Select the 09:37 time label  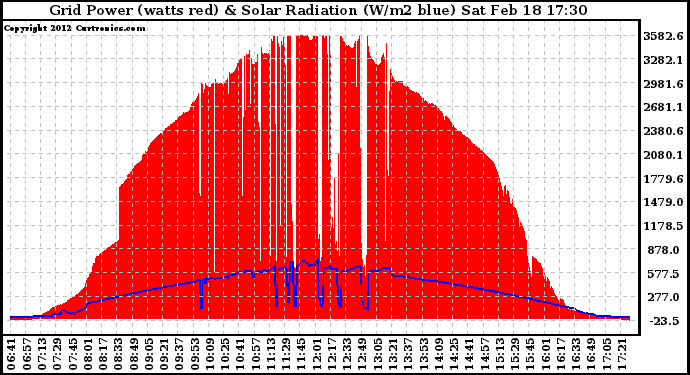179,353
